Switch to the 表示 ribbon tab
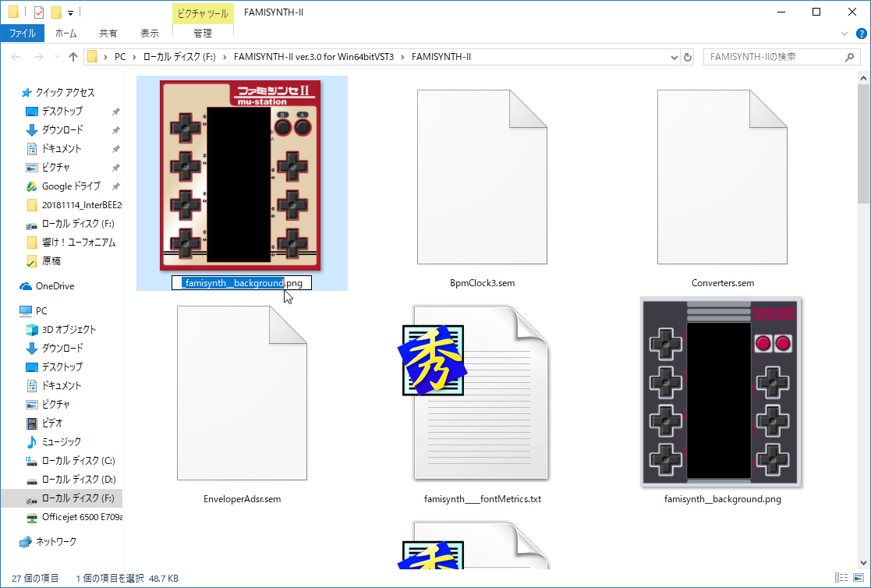This screenshot has height=588, width=871. coord(149,34)
